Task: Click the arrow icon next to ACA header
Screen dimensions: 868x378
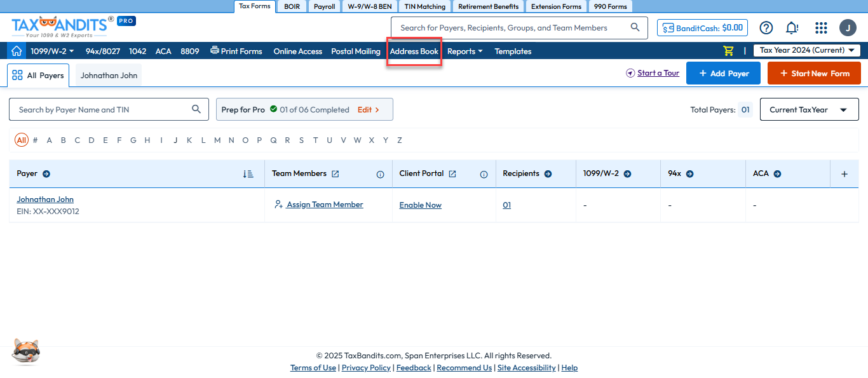Action: (777, 174)
